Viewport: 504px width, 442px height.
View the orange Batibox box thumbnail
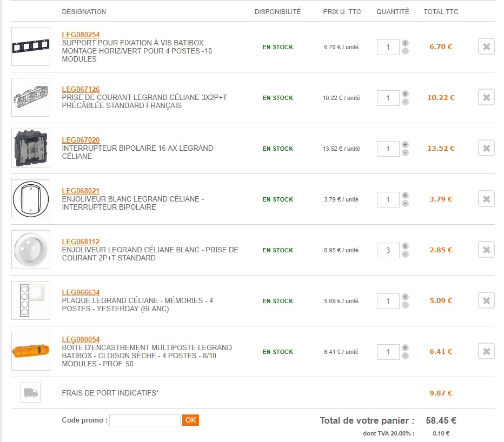[x=31, y=351]
